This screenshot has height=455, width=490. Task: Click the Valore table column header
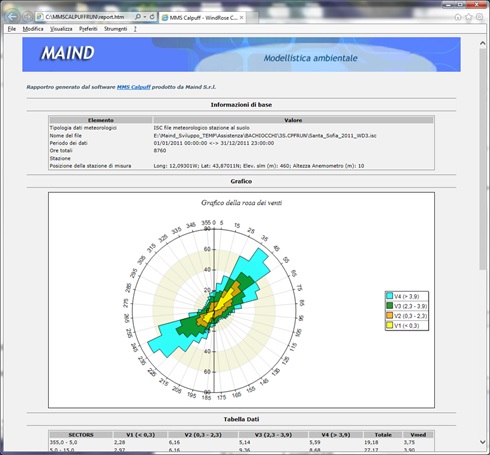(293, 120)
